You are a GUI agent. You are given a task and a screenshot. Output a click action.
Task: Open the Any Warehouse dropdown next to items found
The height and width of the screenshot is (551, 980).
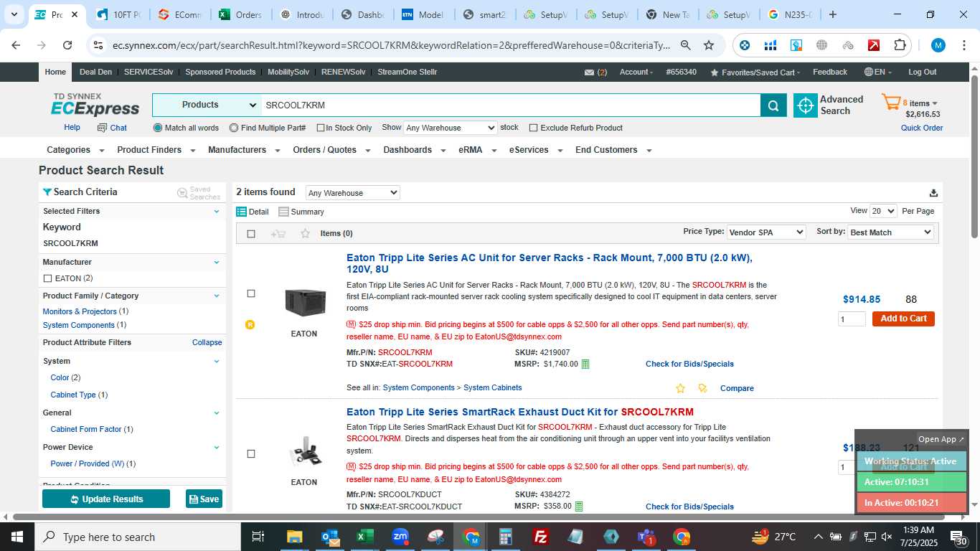[352, 193]
